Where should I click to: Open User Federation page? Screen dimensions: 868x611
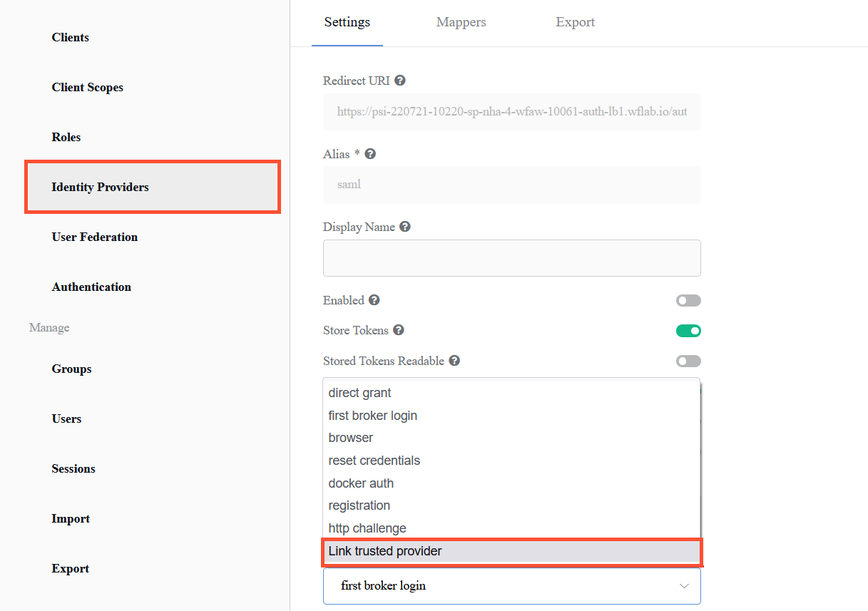pyautogui.click(x=95, y=237)
